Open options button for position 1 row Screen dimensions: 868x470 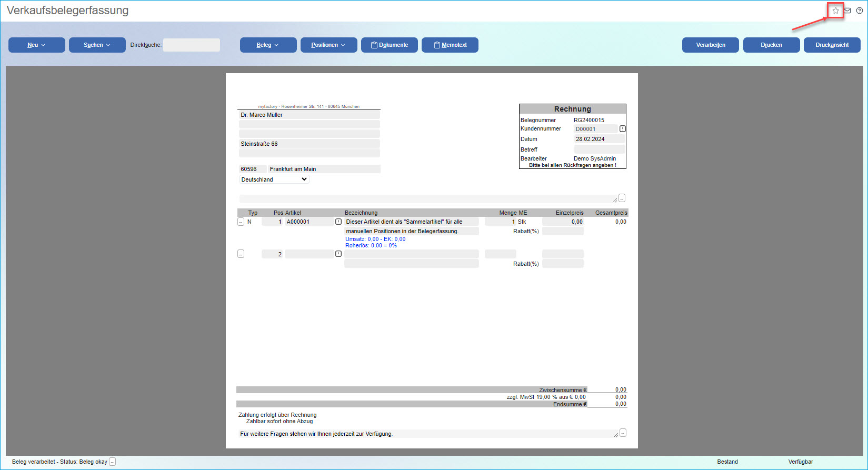tap(241, 222)
